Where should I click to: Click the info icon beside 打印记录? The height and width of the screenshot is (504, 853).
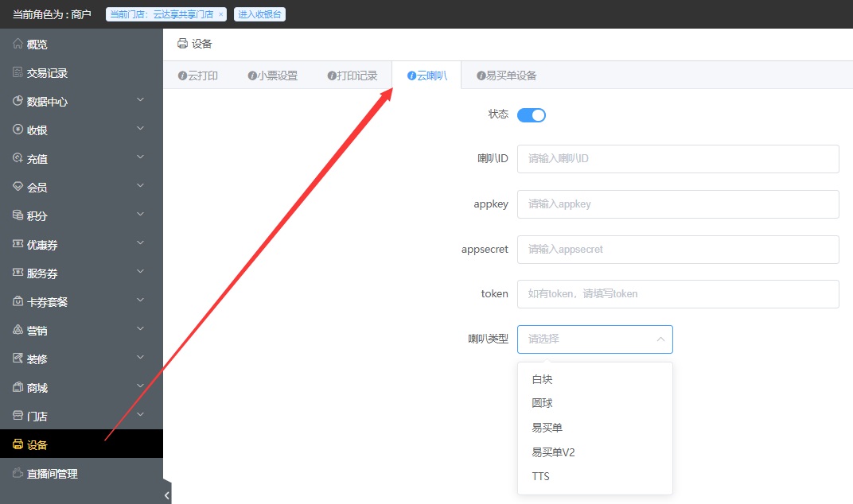[332, 76]
